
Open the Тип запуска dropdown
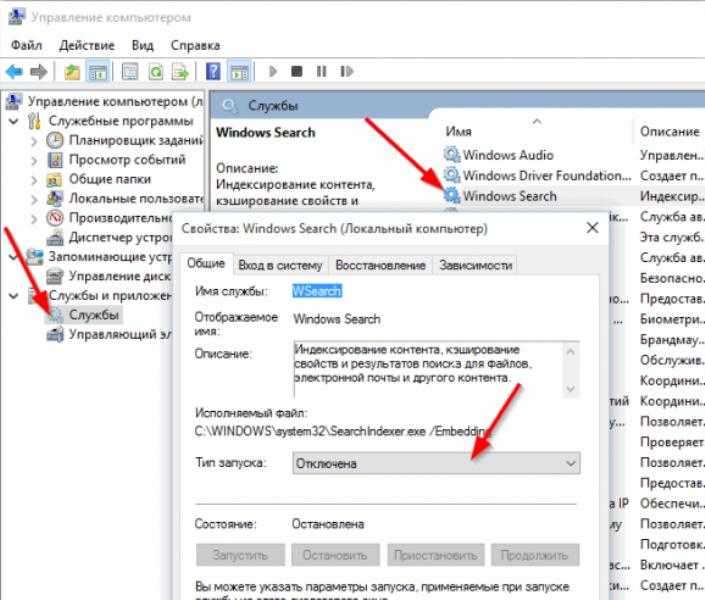436,463
